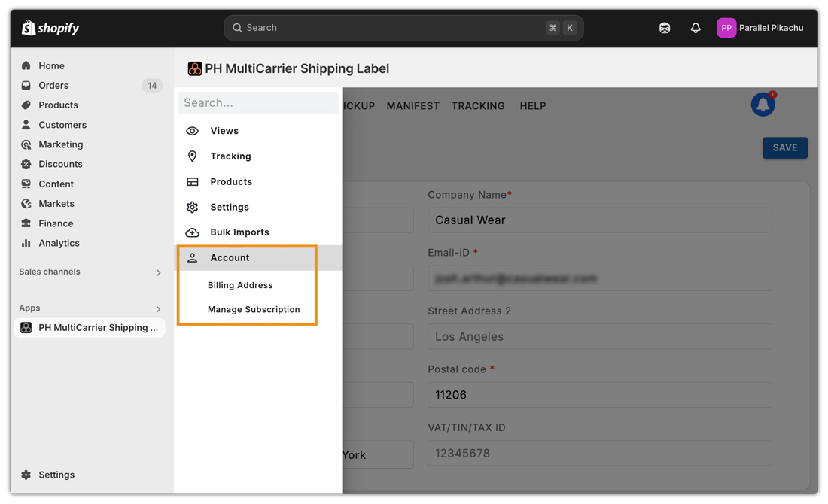
Task: Open the MANIFEST tab
Action: pyautogui.click(x=413, y=105)
